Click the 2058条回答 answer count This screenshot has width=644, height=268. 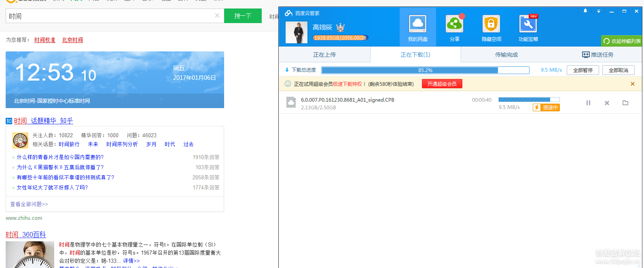tap(206, 177)
